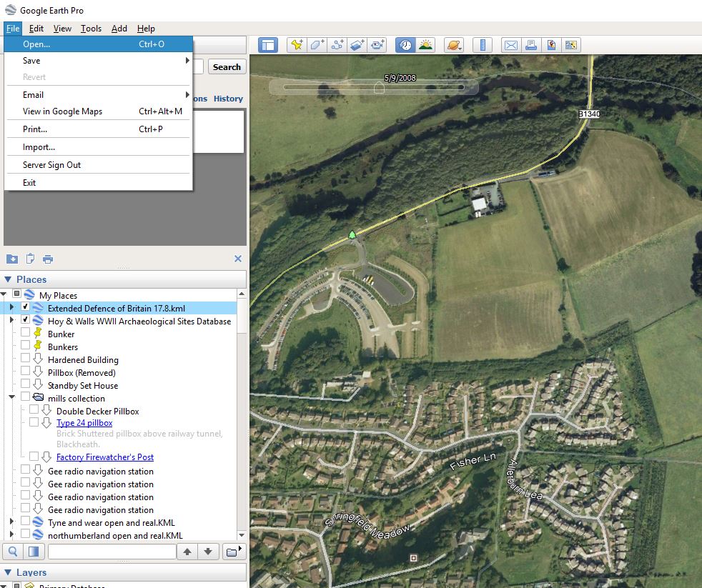This screenshot has width=702, height=588.
Task: Enable the Hardened Building checkbox
Action: click(26, 359)
